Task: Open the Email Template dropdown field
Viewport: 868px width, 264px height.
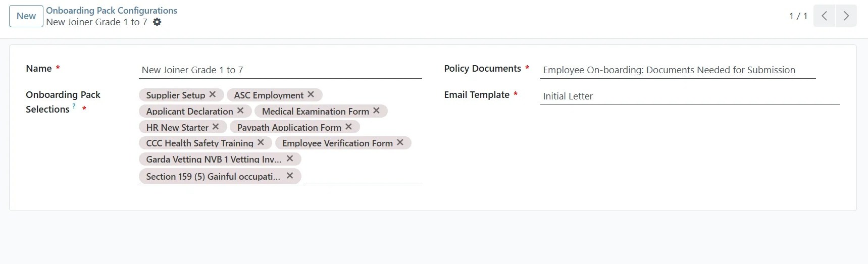Action: pyautogui.click(x=689, y=96)
